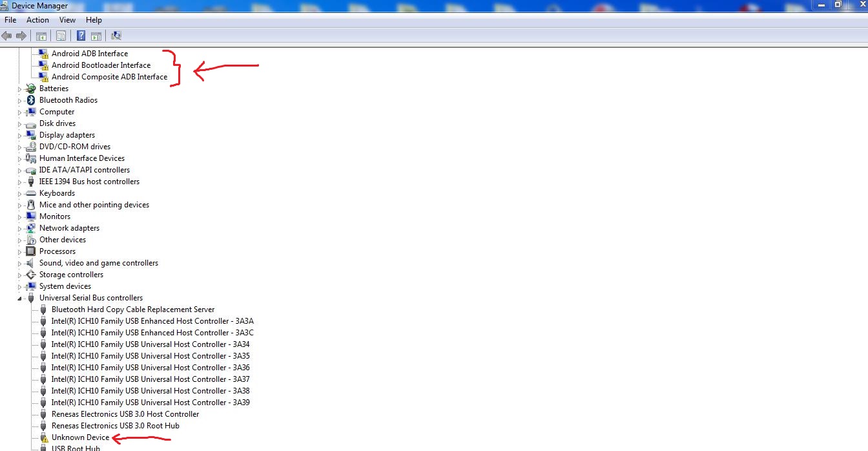Select the 'IEEE 1394 Bus host controllers' label
Image resolution: width=868 pixels, height=451 pixels.
[89, 182]
